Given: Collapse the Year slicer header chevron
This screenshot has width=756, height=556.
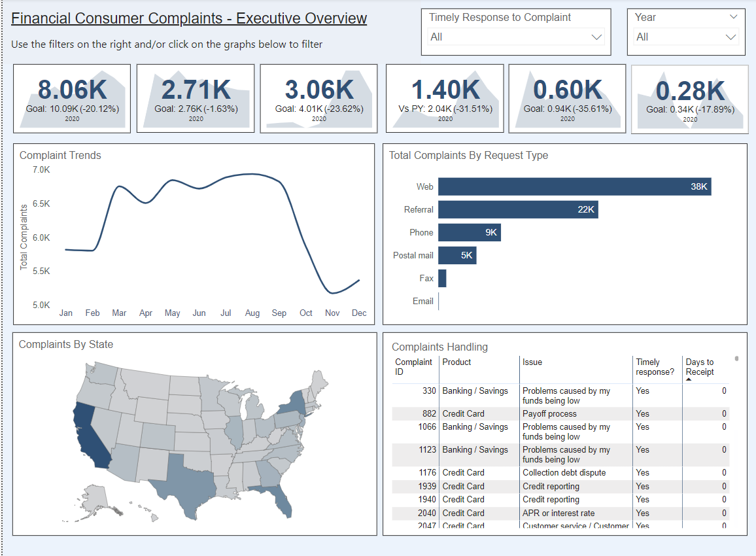Looking at the screenshot, I should click(733, 17).
